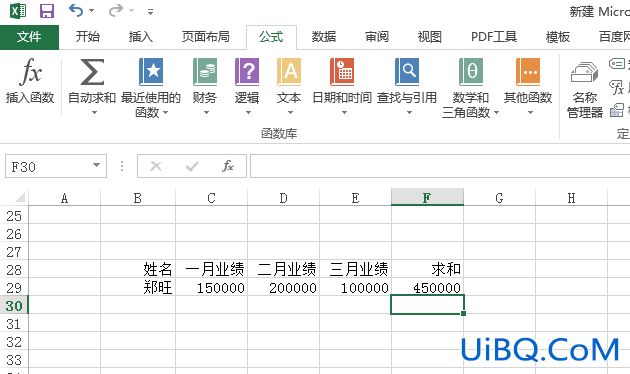Expand the 逻辑 dropdown arrow
Screen dimensions: 630x374
tap(248, 113)
